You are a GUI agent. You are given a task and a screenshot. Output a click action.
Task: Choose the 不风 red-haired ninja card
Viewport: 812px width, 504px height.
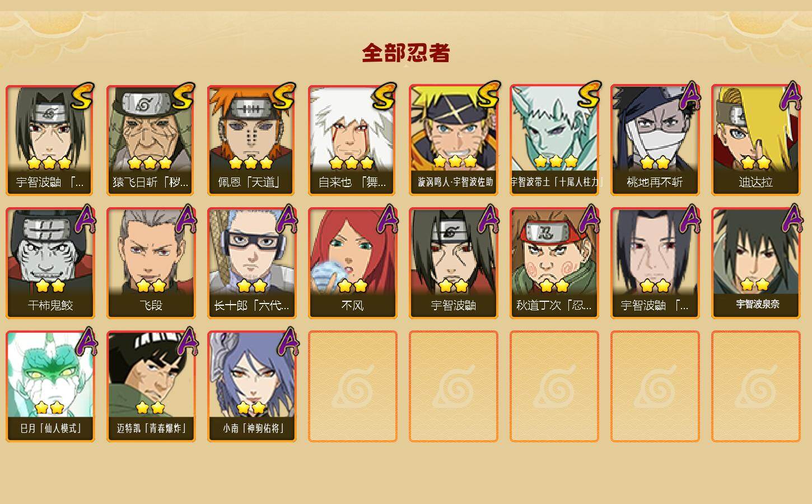tap(352, 263)
